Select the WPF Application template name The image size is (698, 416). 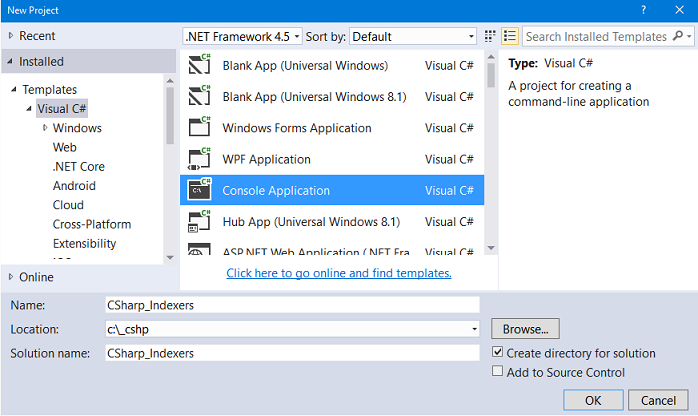[266, 159]
